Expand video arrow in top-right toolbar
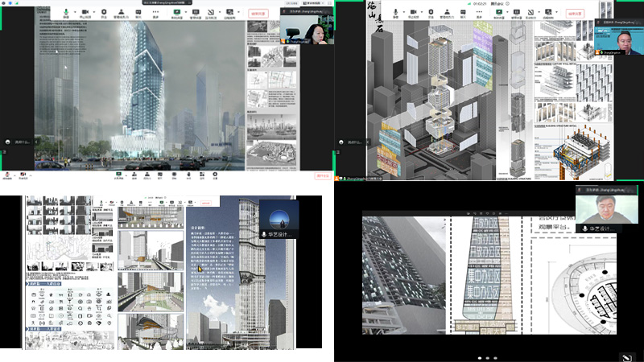 click(x=422, y=12)
